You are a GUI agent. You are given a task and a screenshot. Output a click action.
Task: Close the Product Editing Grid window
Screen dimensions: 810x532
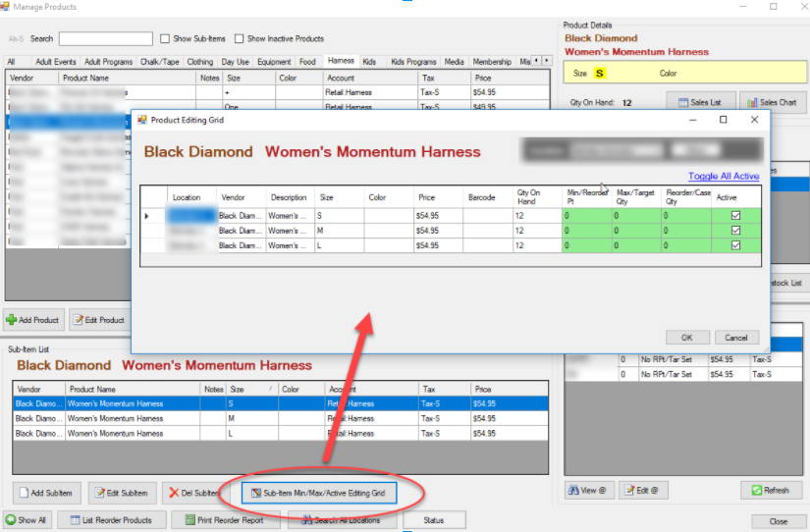click(754, 120)
